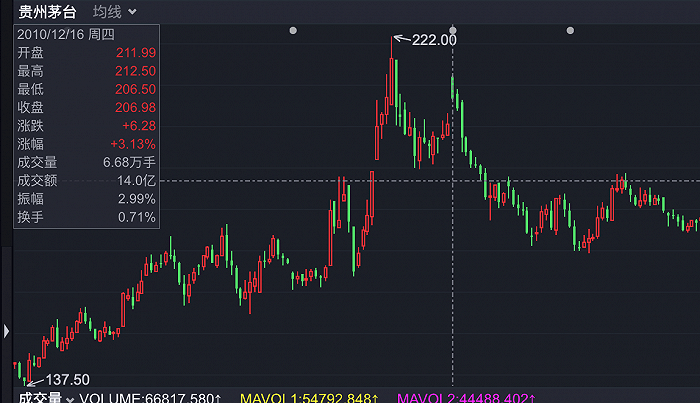Click the 收盘 value 206.98

coord(135,108)
